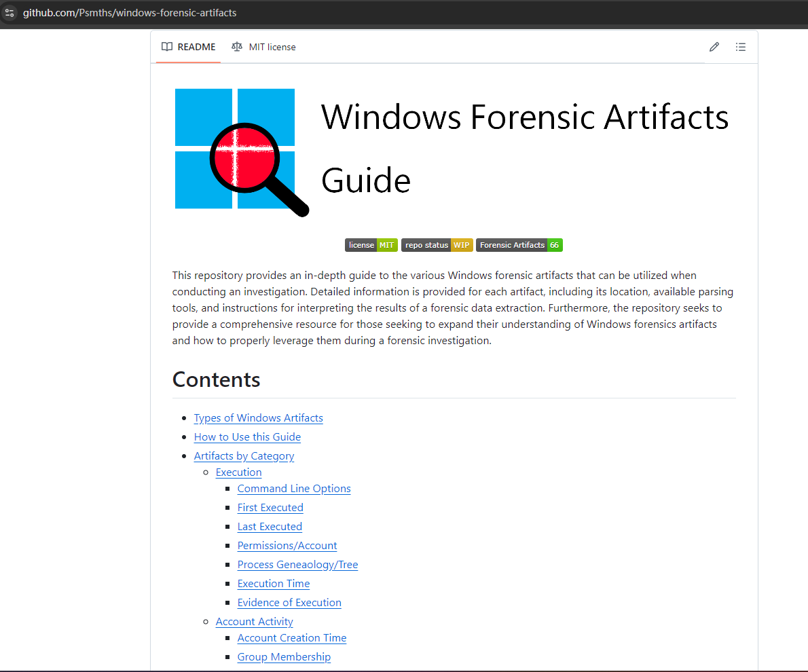Open Permissions/Account link
Screen dimensions: 808x672
[x=287, y=546]
